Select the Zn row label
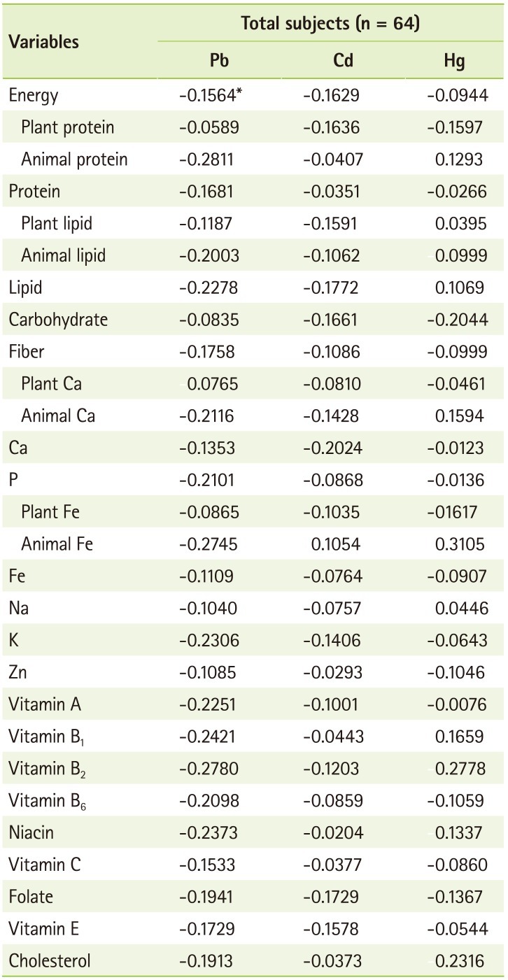Screen dimensions: 508x980 18,672
